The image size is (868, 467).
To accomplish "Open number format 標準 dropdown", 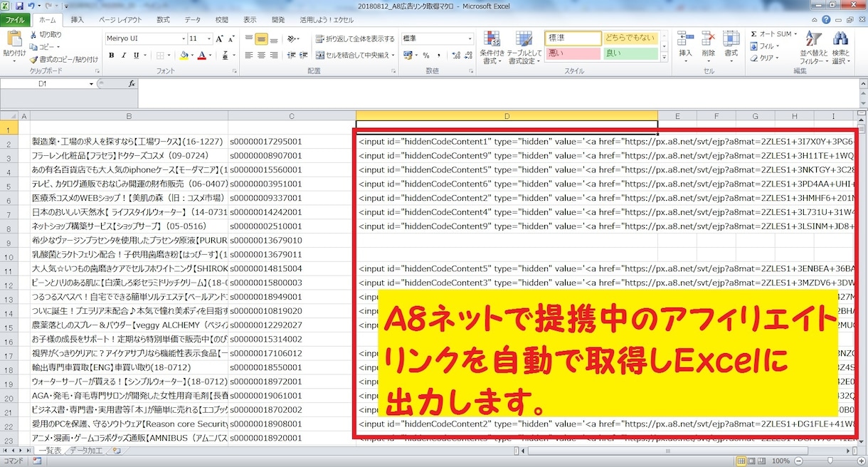I will 470,38.
